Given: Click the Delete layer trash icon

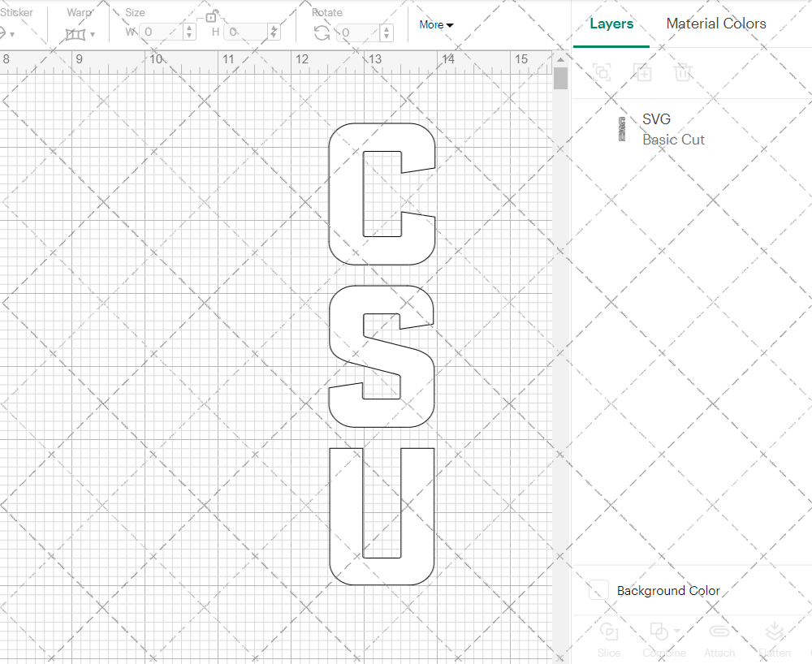Looking at the screenshot, I should coord(683,72).
